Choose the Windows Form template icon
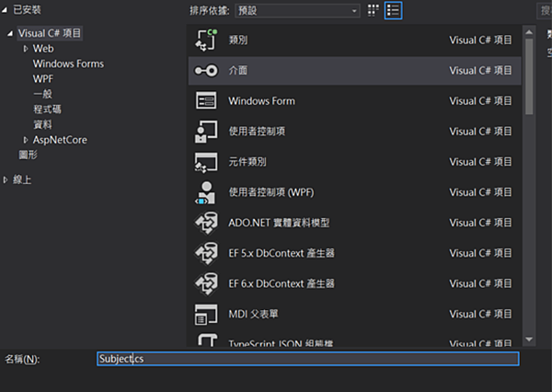 [206, 100]
